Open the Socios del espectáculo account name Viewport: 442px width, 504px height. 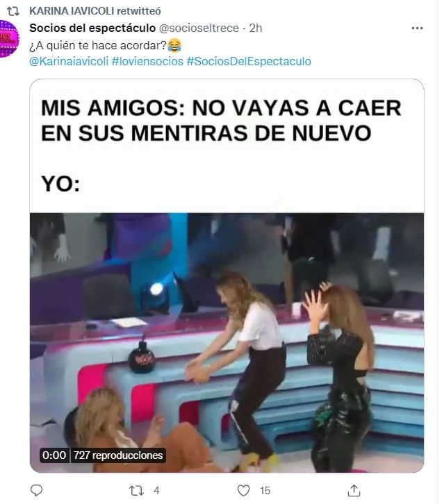[x=92, y=28]
